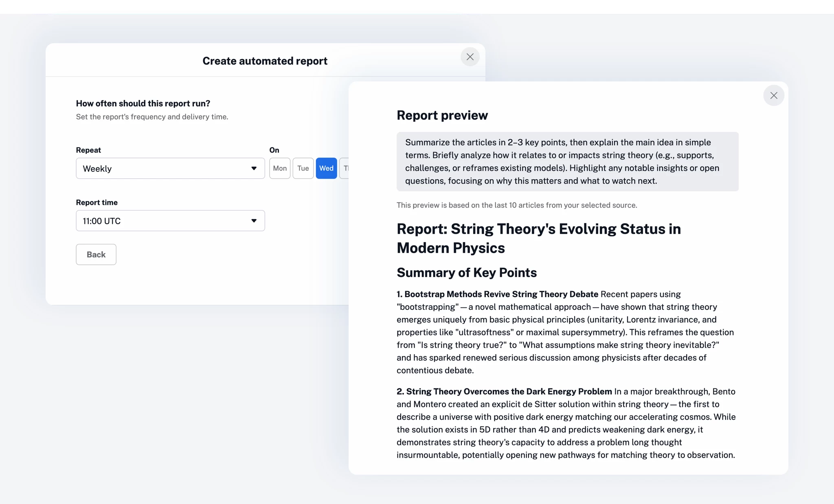Click the 'How often should this report run?' heading
Screen dimensions: 834x504
pos(143,103)
